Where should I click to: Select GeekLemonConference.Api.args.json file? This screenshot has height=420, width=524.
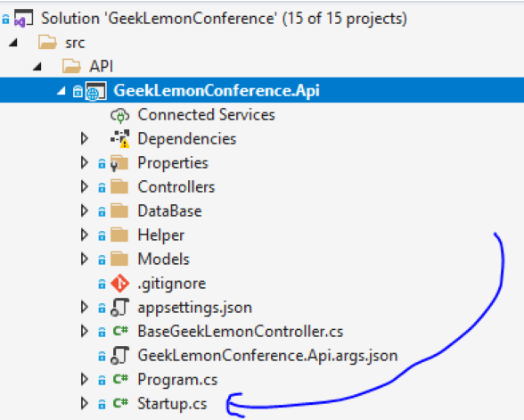click(267, 356)
